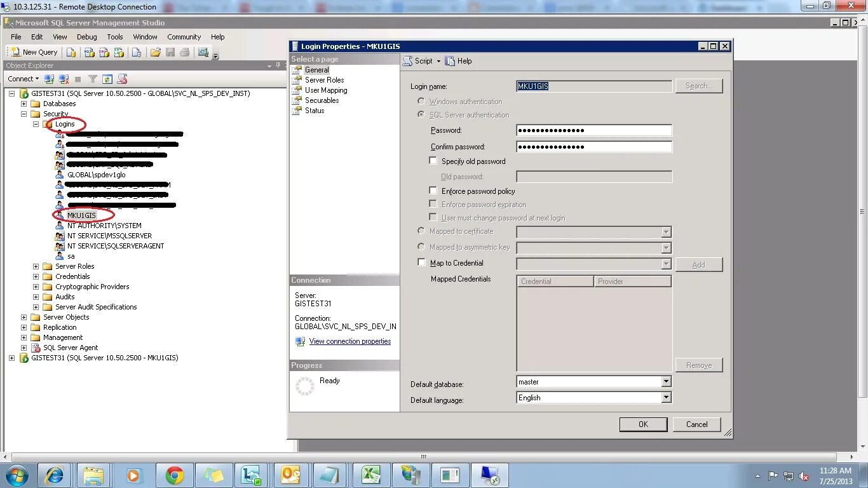Click the Open File folder icon
The height and width of the screenshot is (488, 868).
pyautogui.click(x=155, y=52)
